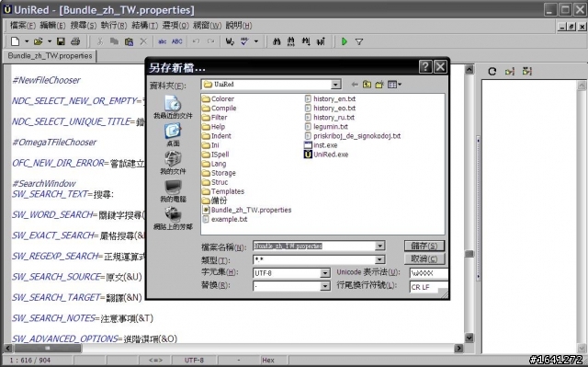The image size is (588, 367).
Task: Select file priskriboj_de_signokodoj.txt
Action: coord(353,136)
